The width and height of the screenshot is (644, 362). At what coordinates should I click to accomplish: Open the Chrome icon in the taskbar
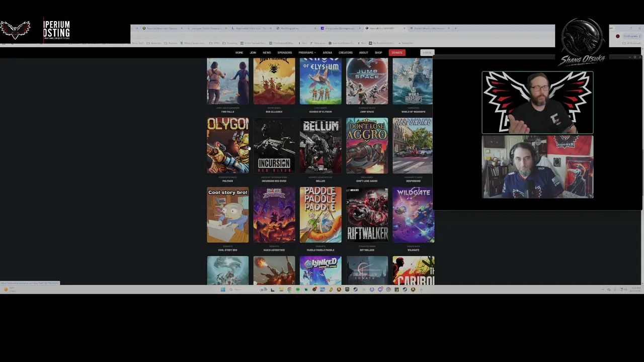pyautogui.click(x=289, y=289)
